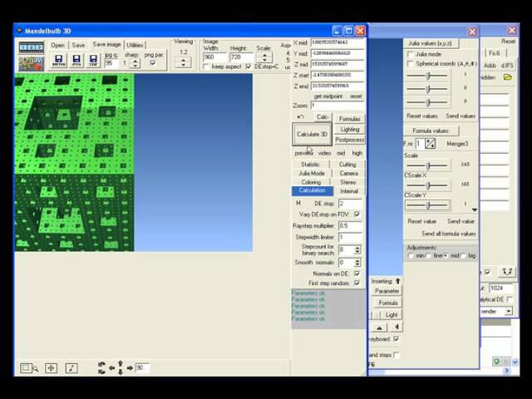Click Smooth normals spinner arrows
This screenshot has width=532, height=399.
[x=357, y=263]
